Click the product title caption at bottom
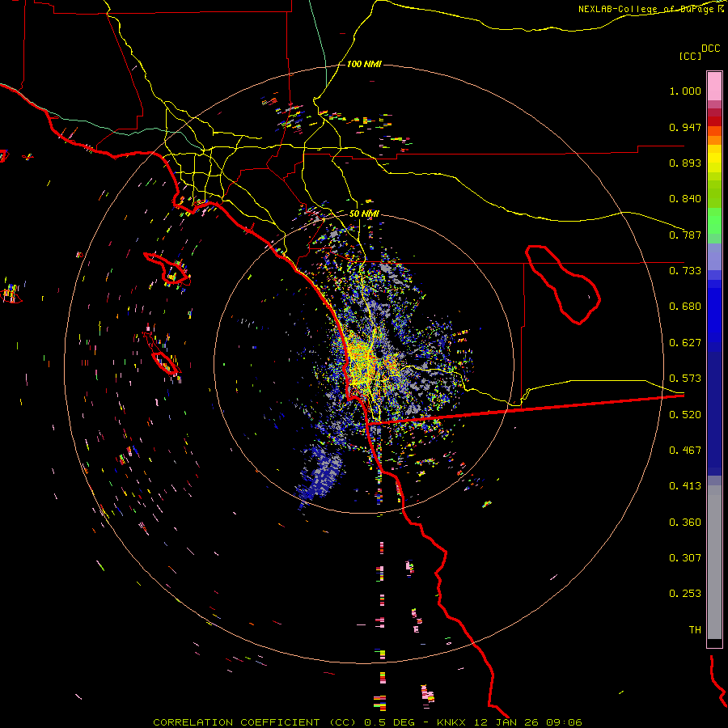This screenshot has width=728, height=728. coord(367,722)
